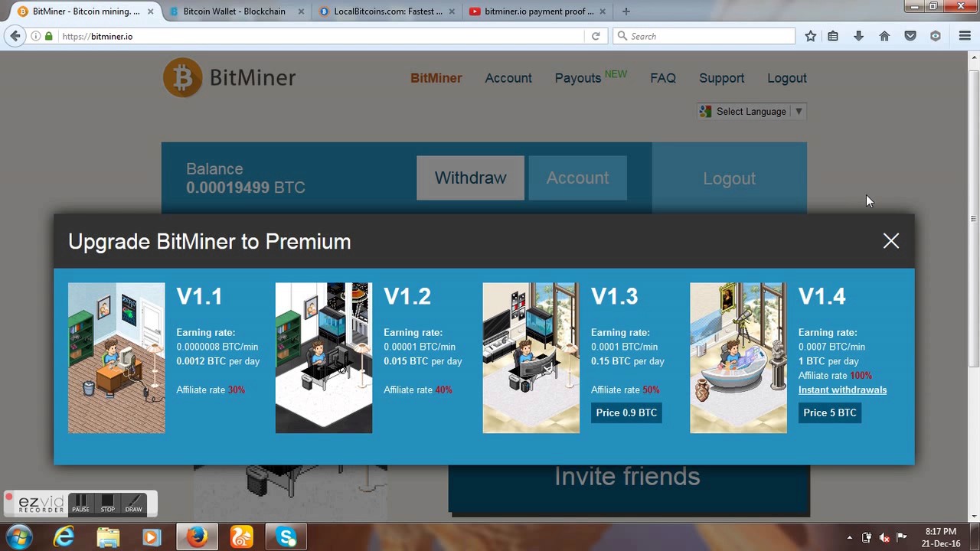
Task: Open the Select Language dropdown
Action: (751, 112)
